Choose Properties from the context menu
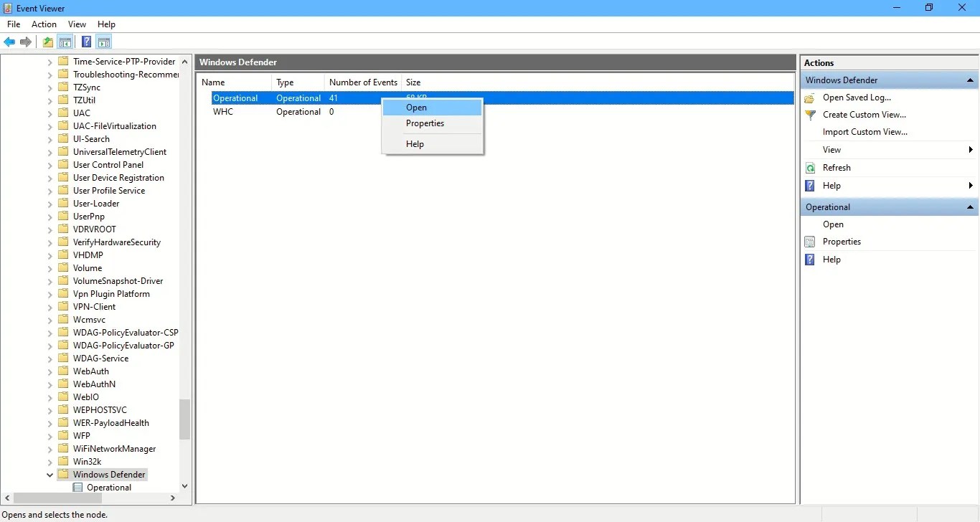Screen dimensions: 980x522 click(x=425, y=123)
